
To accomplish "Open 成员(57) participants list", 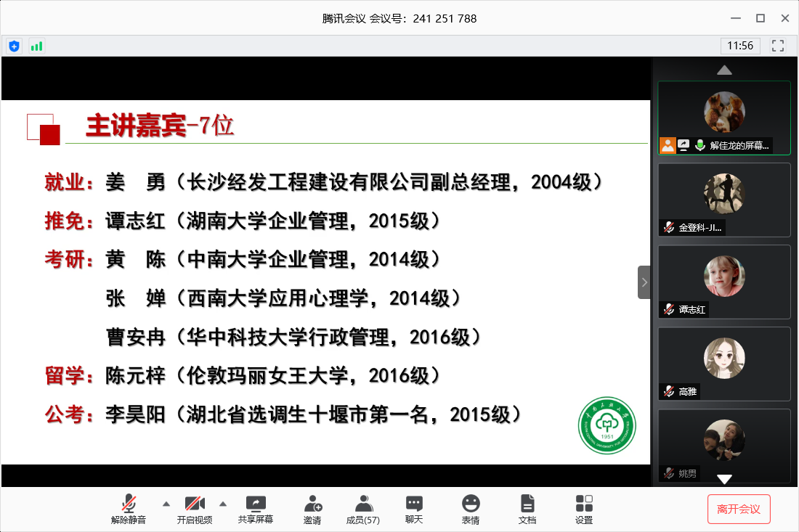I will tap(363, 509).
